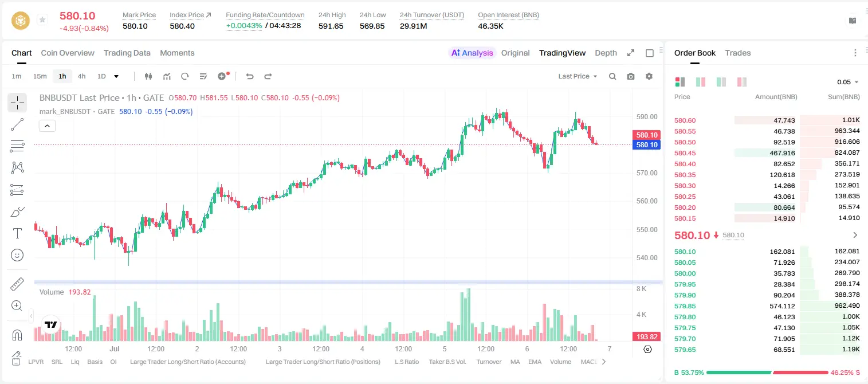Click the 580.45 ask price row
Screen dimensions: 868x384
pyautogui.click(x=767, y=153)
